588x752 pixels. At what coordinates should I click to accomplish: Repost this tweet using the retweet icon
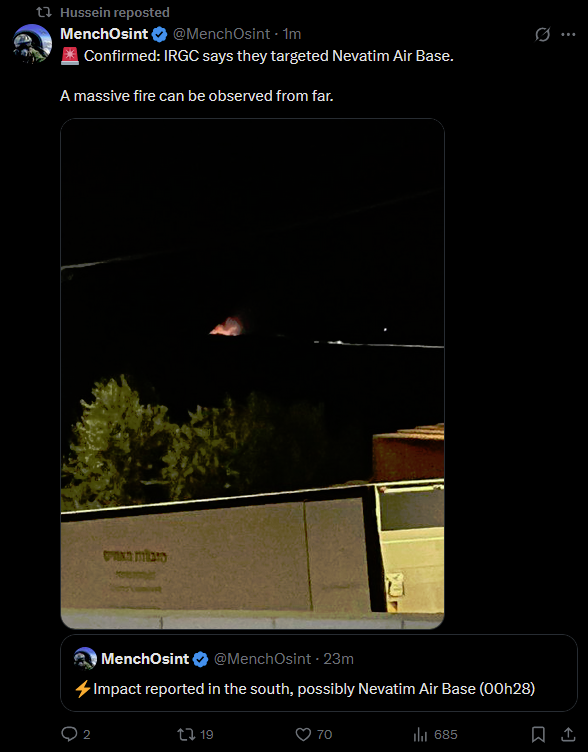(x=186, y=734)
